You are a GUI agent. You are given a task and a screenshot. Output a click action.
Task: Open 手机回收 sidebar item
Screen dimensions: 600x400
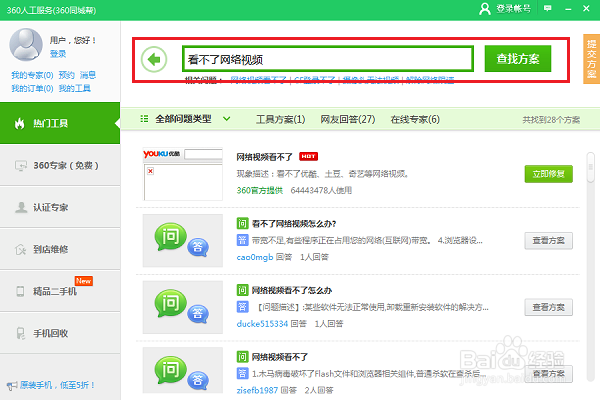coord(60,333)
